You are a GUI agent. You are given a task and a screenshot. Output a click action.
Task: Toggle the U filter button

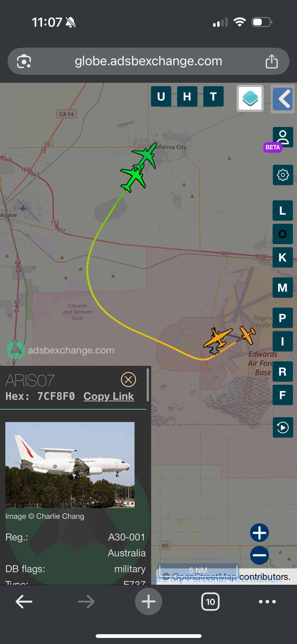pyautogui.click(x=161, y=96)
